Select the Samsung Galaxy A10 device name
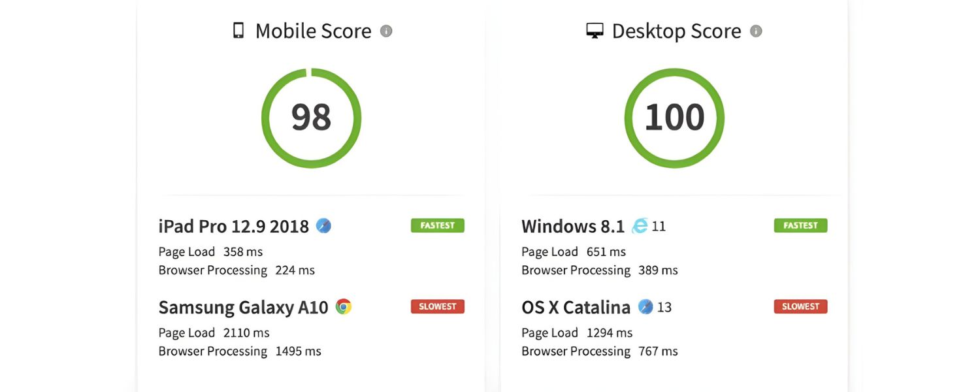 point(243,307)
